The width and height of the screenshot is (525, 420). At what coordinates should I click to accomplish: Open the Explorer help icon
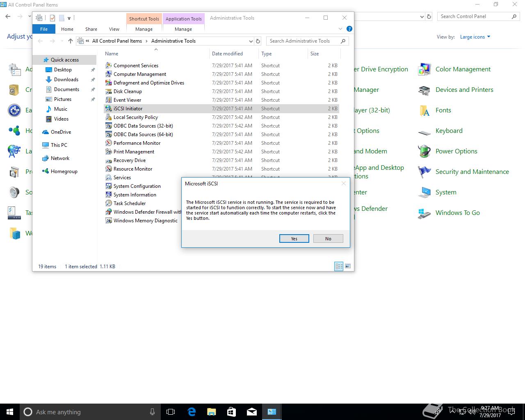pyautogui.click(x=349, y=29)
